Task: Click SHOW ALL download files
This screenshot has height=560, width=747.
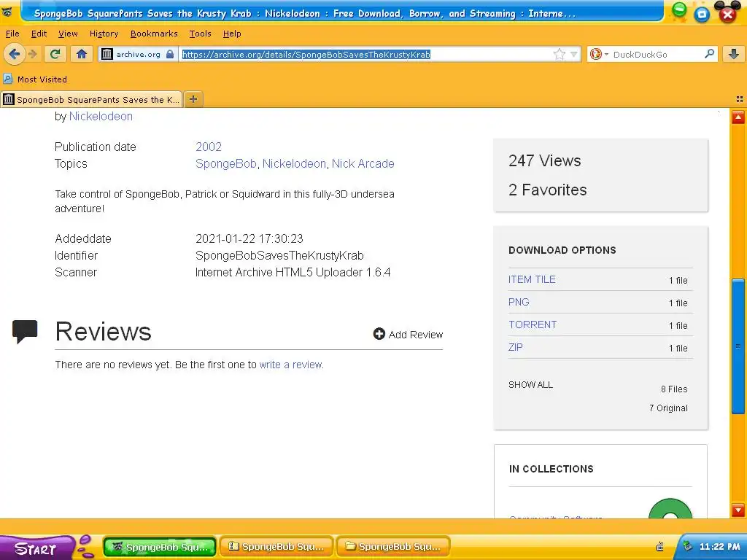Action: coord(531,384)
